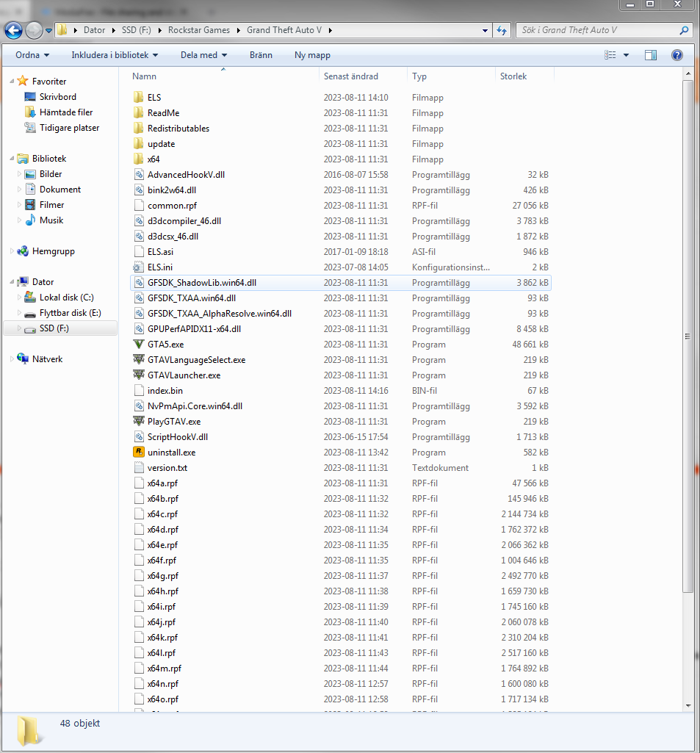The width and height of the screenshot is (700, 753).
Task: Click the blue help icon
Action: click(677, 55)
